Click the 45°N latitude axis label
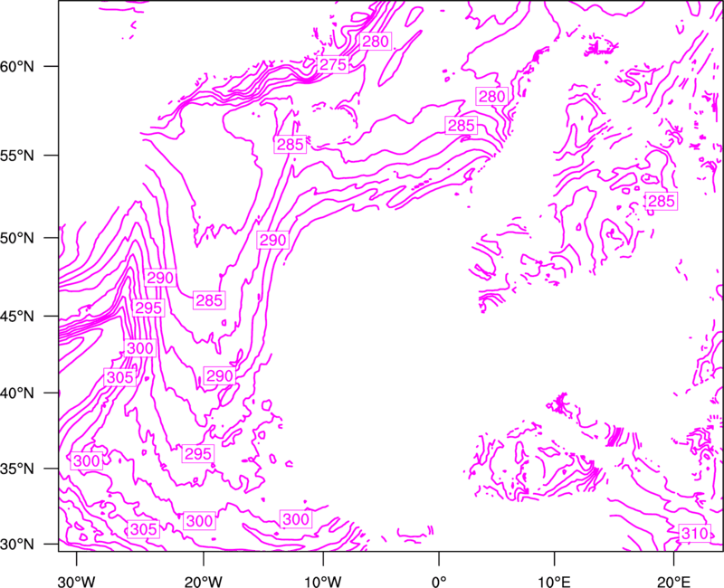Screen dimensions: 724x588 coord(17,316)
